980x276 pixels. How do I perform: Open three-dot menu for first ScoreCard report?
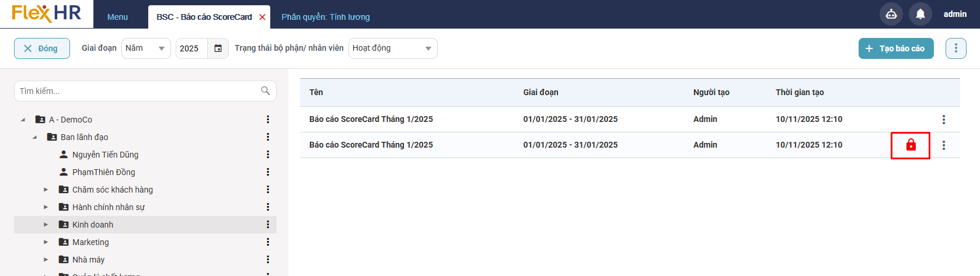pos(943,120)
